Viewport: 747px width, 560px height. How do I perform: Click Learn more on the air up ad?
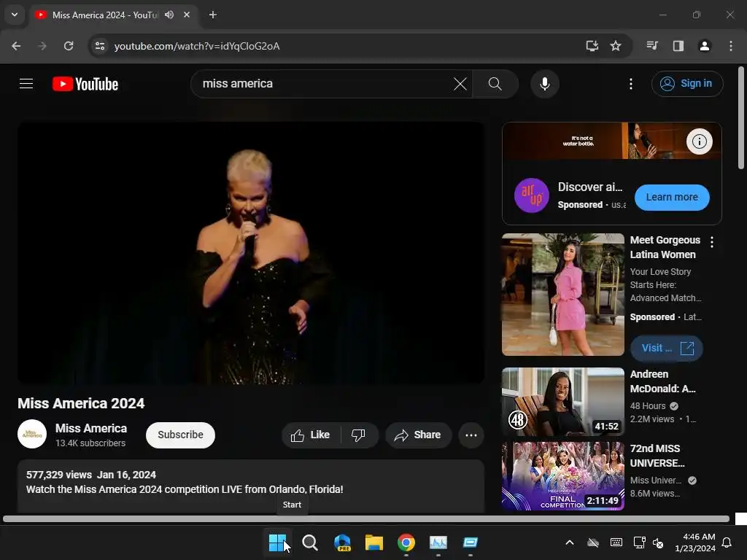(x=672, y=197)
